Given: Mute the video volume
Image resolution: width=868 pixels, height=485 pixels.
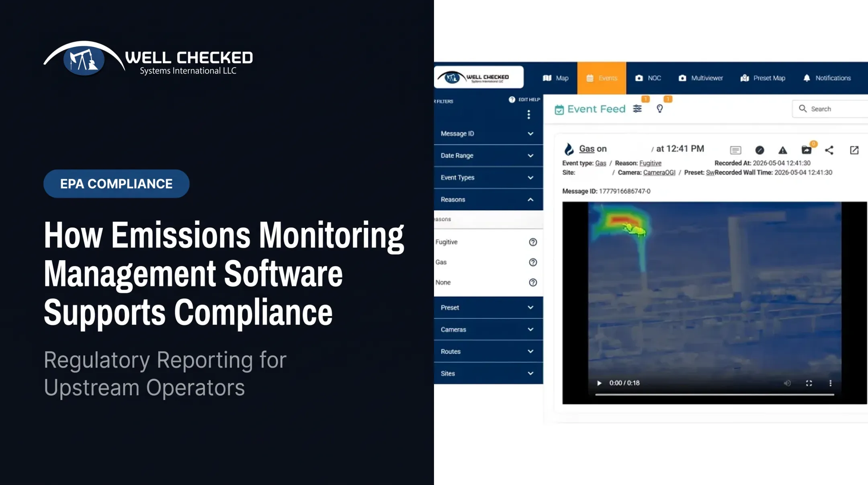Looking at the screenshot, I should [787, 383].
